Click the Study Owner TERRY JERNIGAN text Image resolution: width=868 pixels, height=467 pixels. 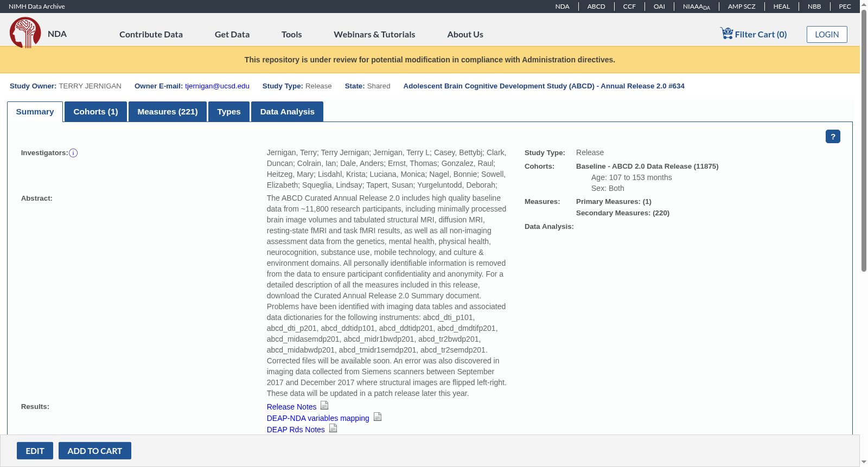[66, 86]
